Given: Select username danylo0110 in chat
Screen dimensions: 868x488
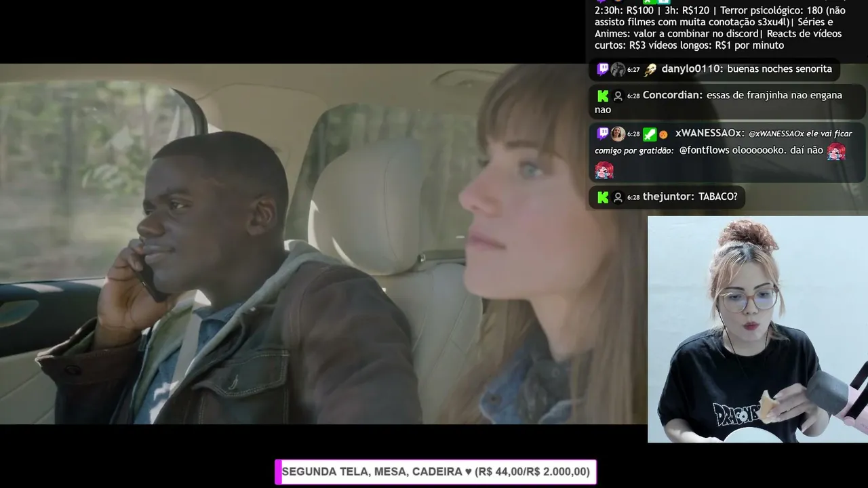Looking at the screenshot, I should tap(691, 68).
